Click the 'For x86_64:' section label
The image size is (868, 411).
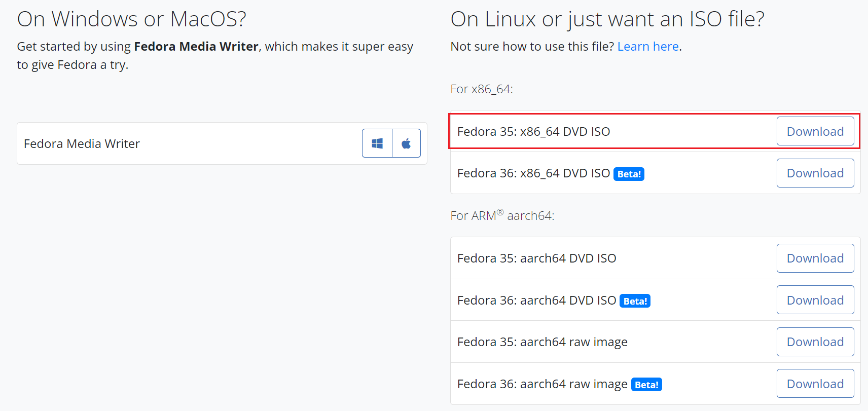[482, 89]
